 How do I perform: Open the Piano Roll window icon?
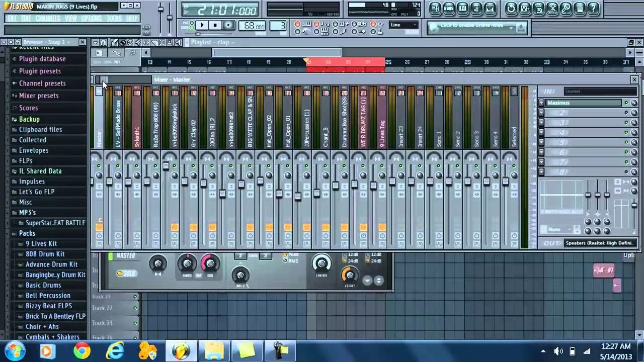462,8
